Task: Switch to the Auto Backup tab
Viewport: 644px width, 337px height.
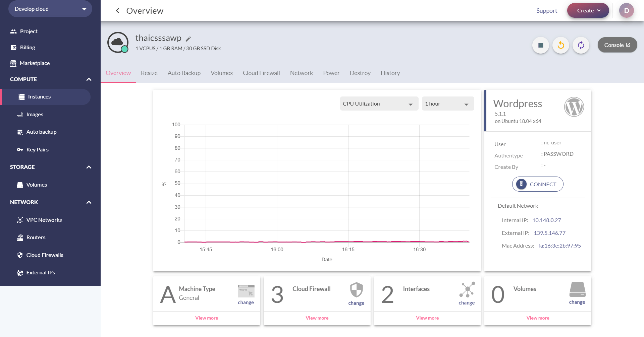Action: 184,73
